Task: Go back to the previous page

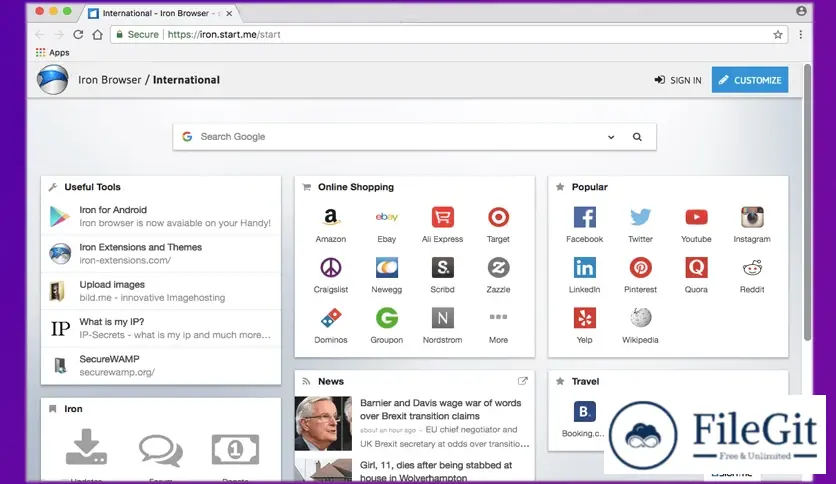Action: (39, 35)
